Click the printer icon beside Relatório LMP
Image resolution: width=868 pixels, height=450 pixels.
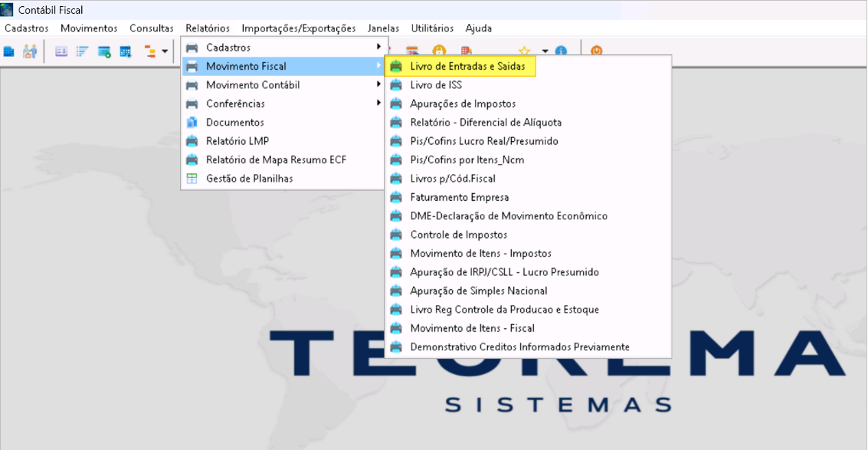point(192,141)
